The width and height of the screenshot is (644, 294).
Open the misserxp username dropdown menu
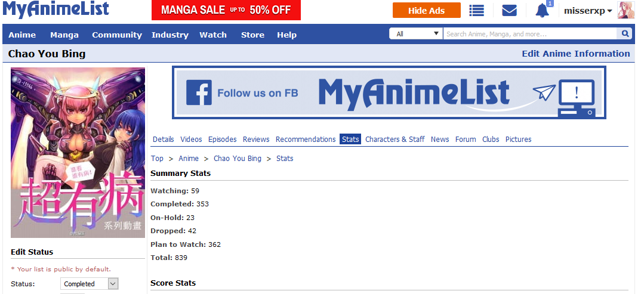point(588,11)
